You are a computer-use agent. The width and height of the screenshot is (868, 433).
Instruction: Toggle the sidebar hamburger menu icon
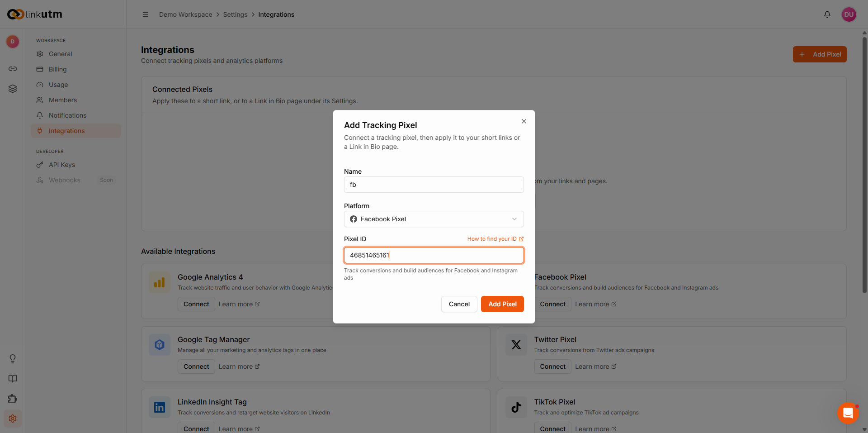(x=146, y=14)
